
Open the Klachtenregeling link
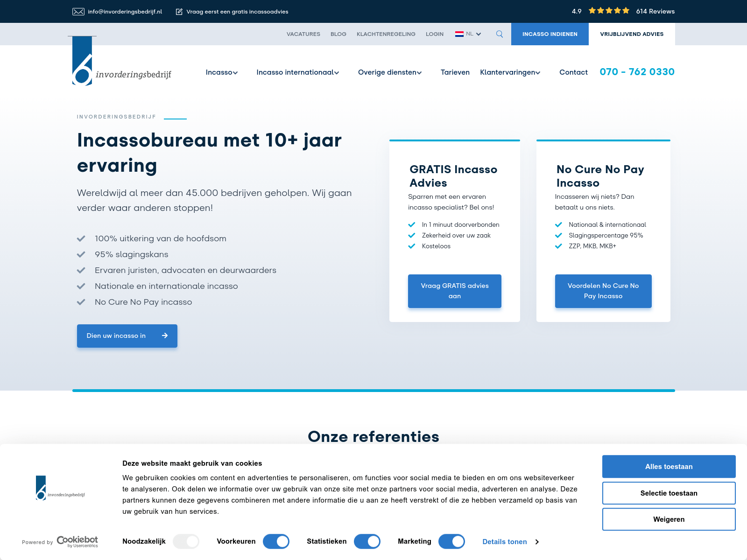[x=386, y=34]
